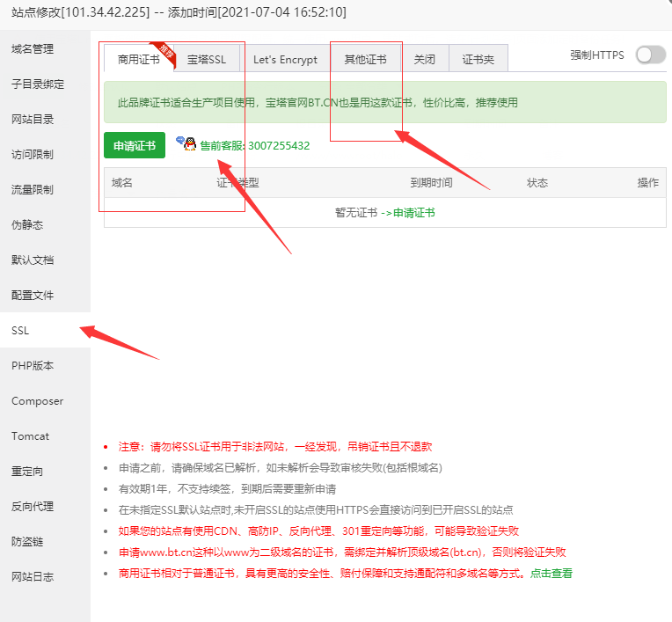The height and width of the screenshot is (622, 672).
Task: Click the 暂无证书 text
Action: (356, 213)
